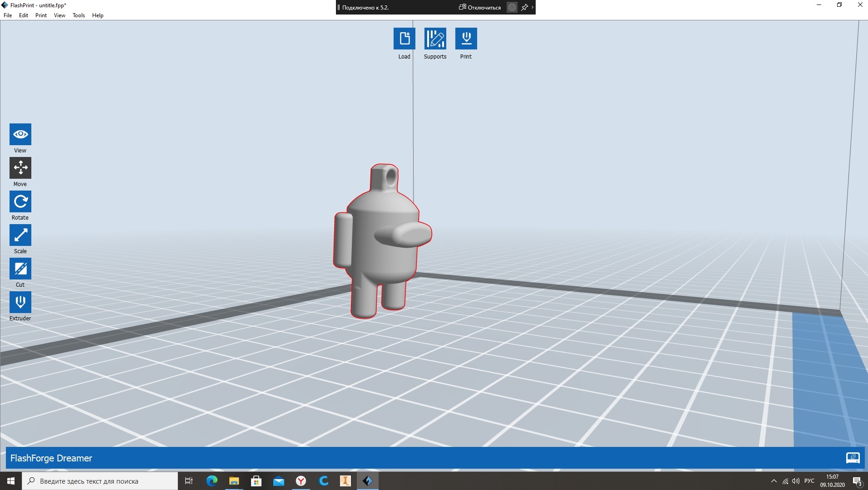Screen dimensions: 868x490
Task: Toggle the pin on connection bar
Action: coord(524,7)
